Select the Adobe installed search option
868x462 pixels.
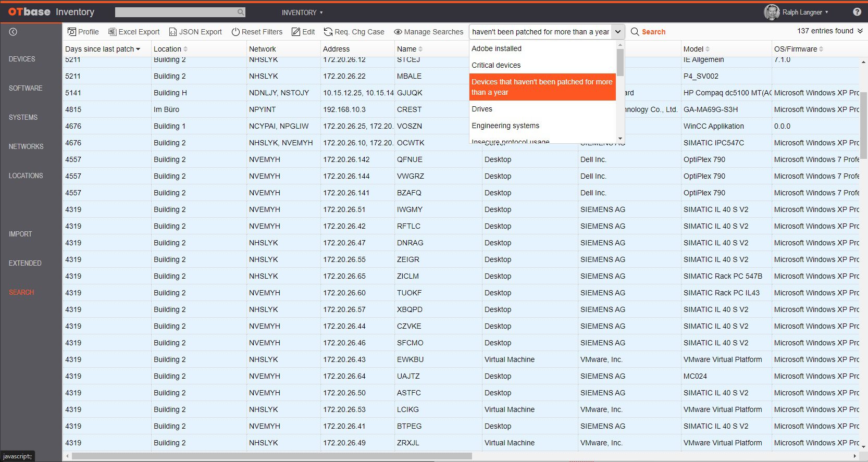[x=542, y=48]
